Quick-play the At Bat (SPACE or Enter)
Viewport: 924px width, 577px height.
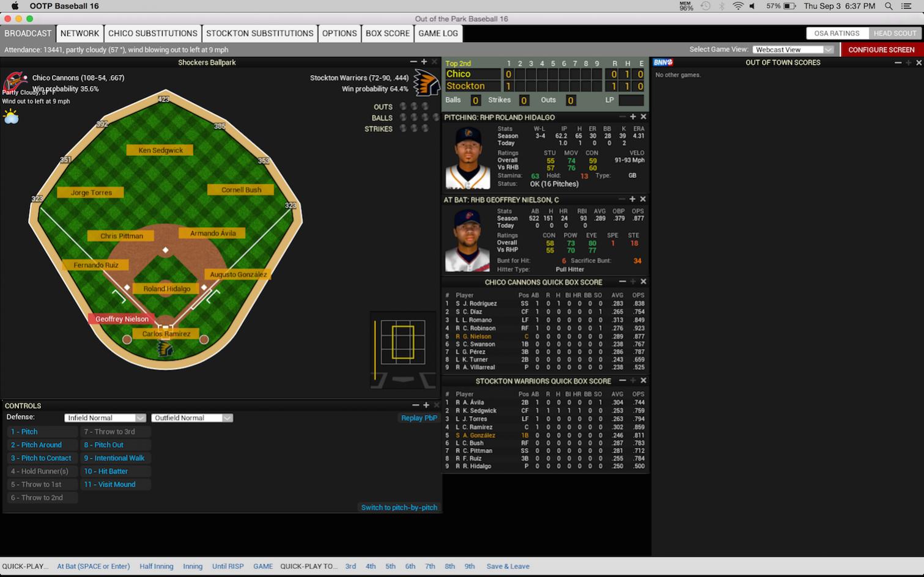click(x=94, y=567)
